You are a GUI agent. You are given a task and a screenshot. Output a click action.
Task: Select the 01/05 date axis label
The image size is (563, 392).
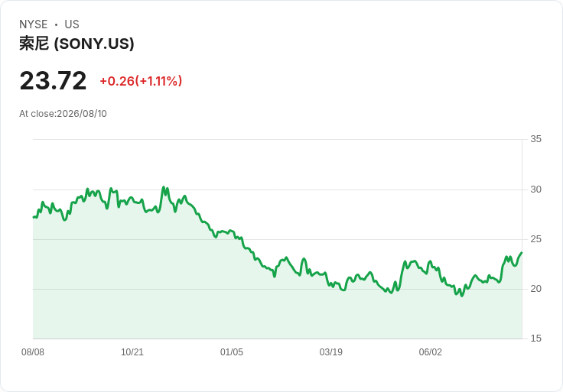tap(232, 352)
